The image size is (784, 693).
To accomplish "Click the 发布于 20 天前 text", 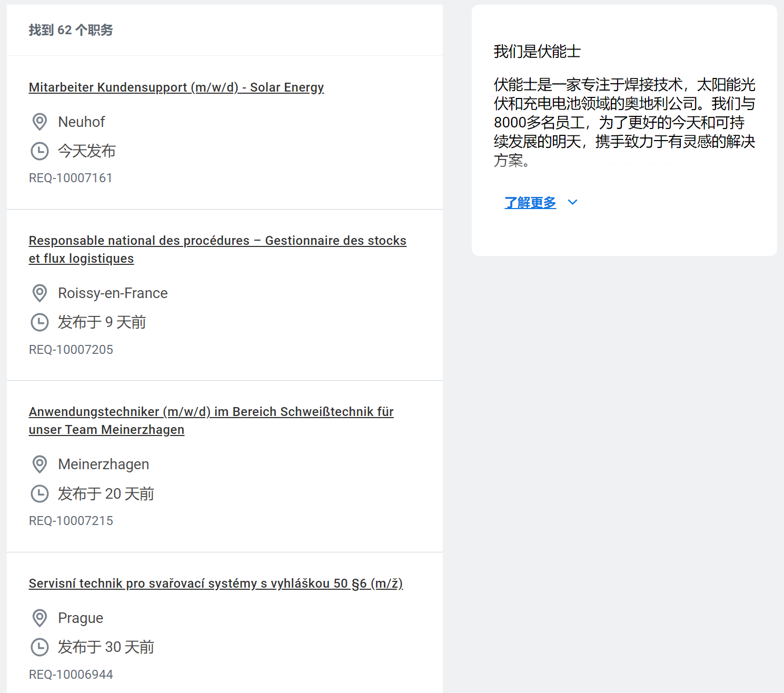I will [106, 493].
